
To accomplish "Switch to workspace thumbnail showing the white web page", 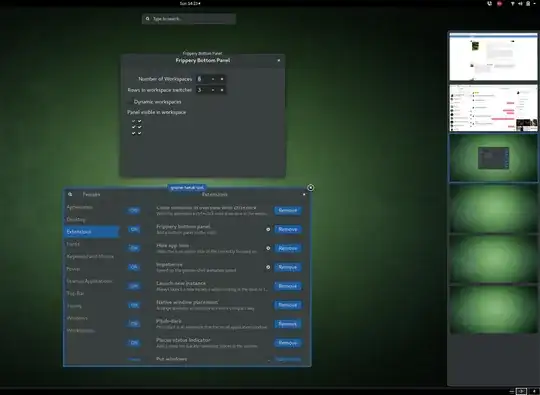I will [493, 57].
